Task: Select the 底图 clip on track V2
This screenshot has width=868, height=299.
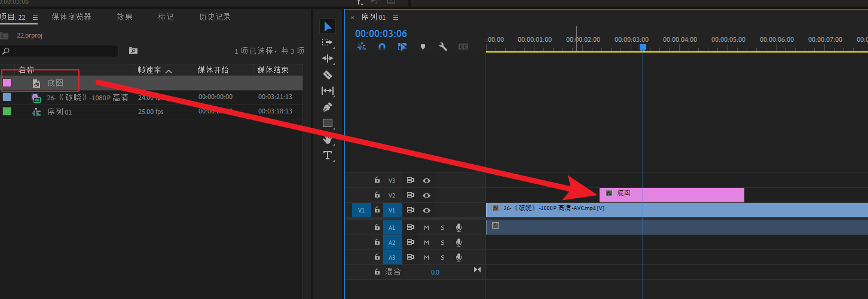Action: [673, 195]
